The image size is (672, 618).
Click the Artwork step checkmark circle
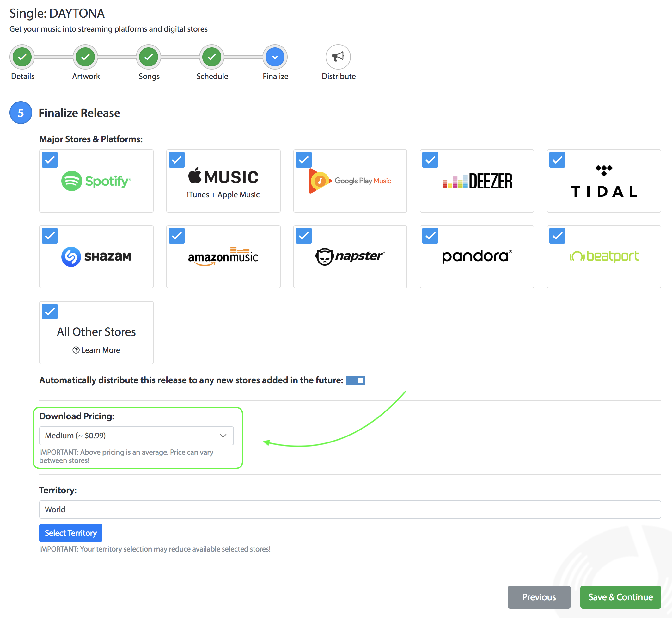point(86,57)
